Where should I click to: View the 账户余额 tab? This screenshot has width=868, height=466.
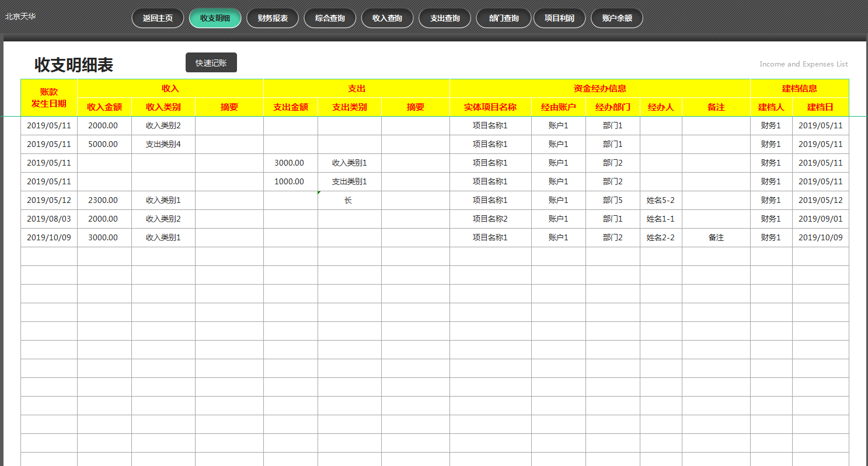(617, 18)
